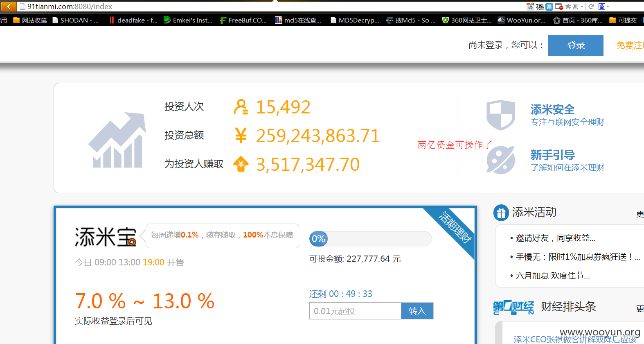This screenshot has width=644, height=344.
Task: Click the yen icon beside 259,243,863.71
Action: click(241, 136)
